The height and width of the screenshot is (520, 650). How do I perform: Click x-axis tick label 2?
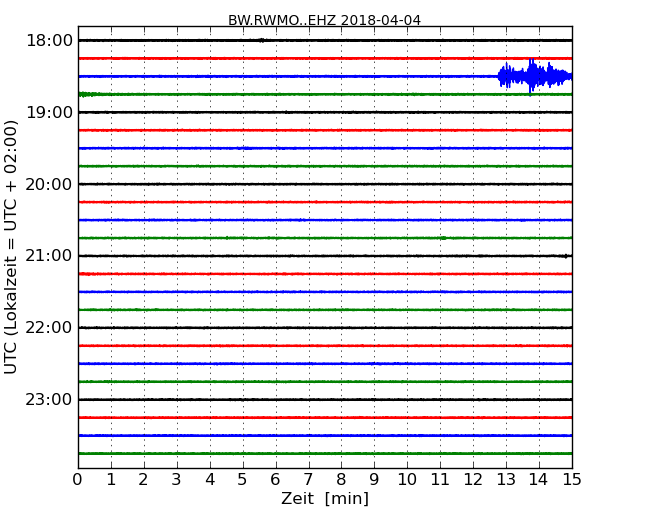tap(143, 480)
